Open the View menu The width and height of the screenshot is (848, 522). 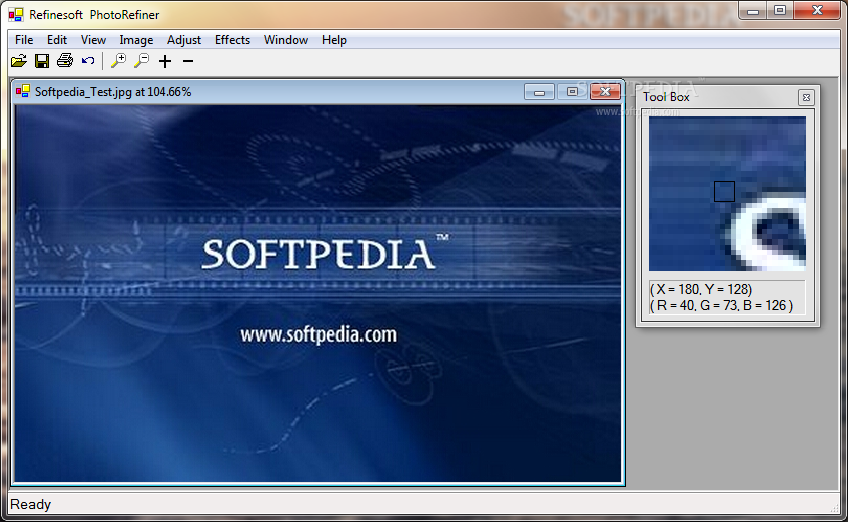pyautogui.click(x=93, y=40)
